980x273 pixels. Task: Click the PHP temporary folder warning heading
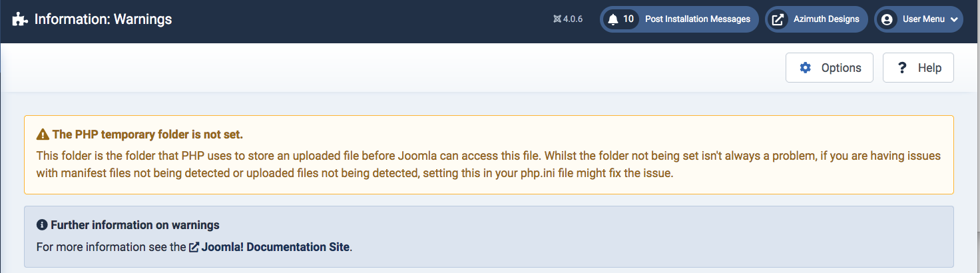(147, 135)
